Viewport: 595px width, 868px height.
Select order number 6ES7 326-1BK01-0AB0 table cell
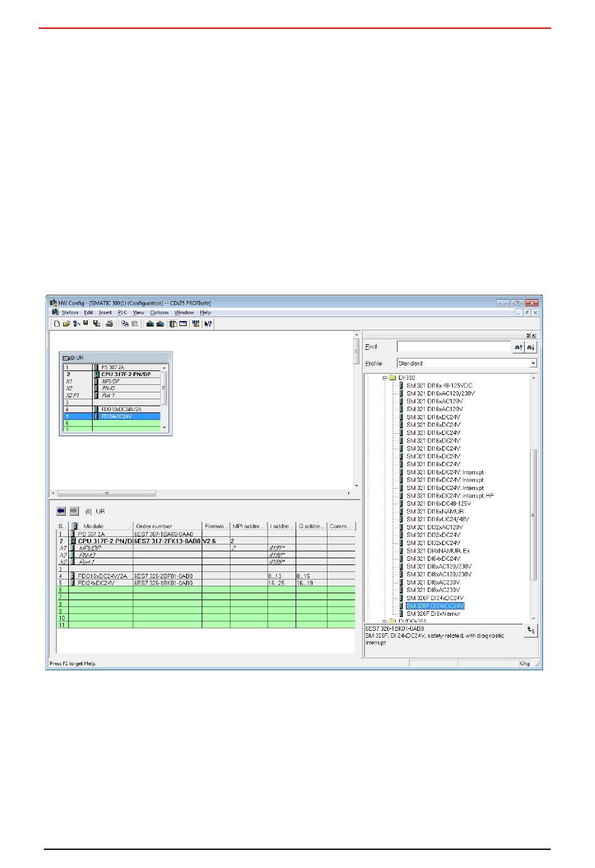167,583
